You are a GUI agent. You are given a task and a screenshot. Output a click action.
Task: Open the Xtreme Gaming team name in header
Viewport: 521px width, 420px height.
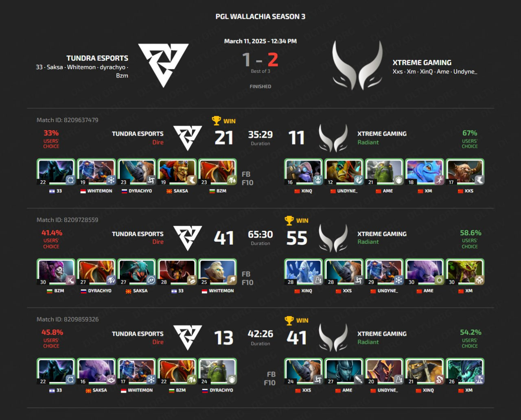point(422,63)
